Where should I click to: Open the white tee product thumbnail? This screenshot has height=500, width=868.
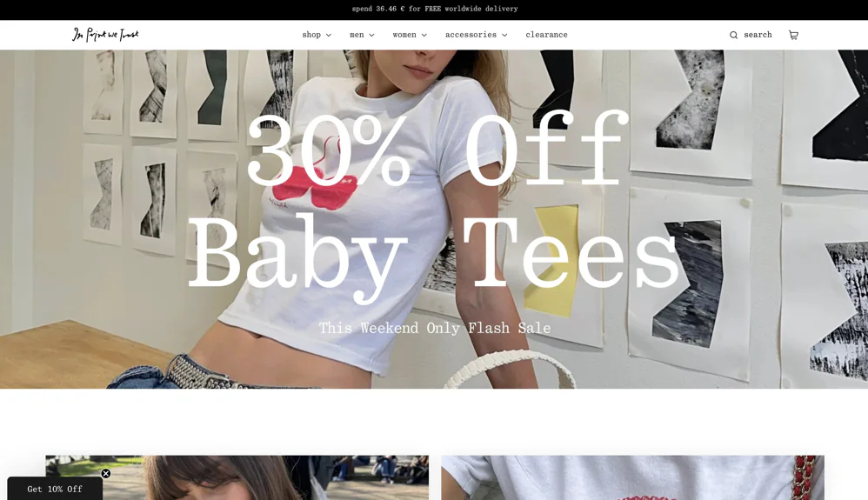[x=632, y=477]
